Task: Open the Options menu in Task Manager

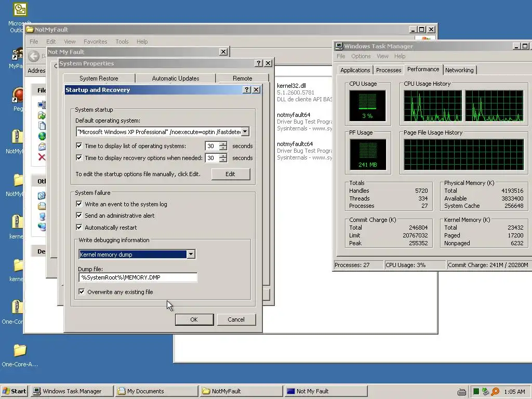Action: click(361, 56)
